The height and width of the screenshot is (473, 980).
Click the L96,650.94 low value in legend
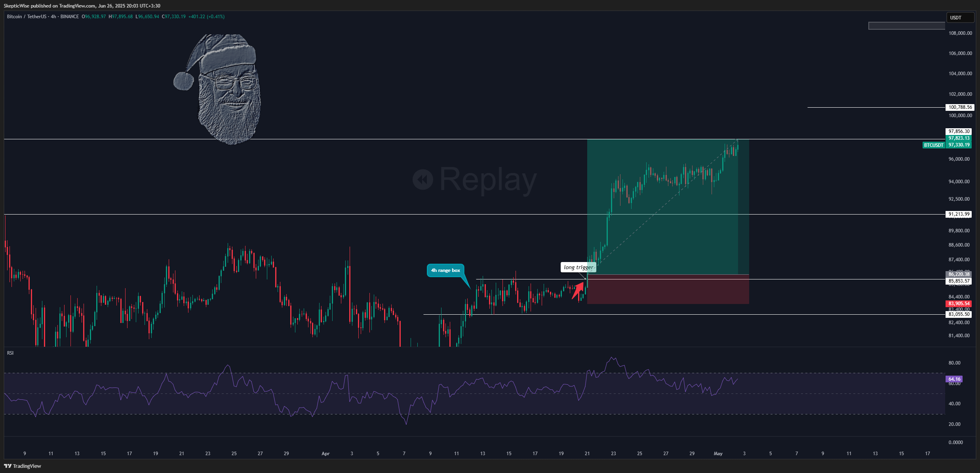[147, 17]
